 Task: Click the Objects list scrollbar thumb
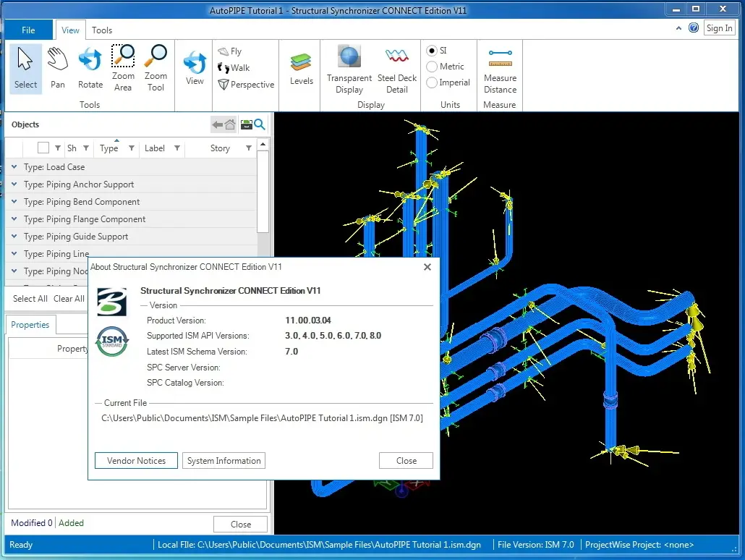263,192
